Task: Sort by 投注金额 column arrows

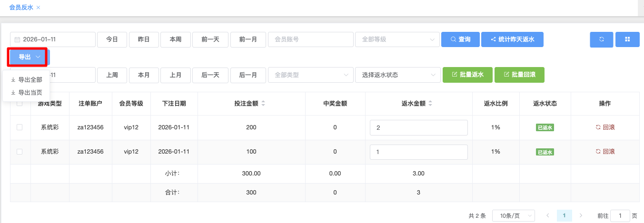Action: click(263, 104)
